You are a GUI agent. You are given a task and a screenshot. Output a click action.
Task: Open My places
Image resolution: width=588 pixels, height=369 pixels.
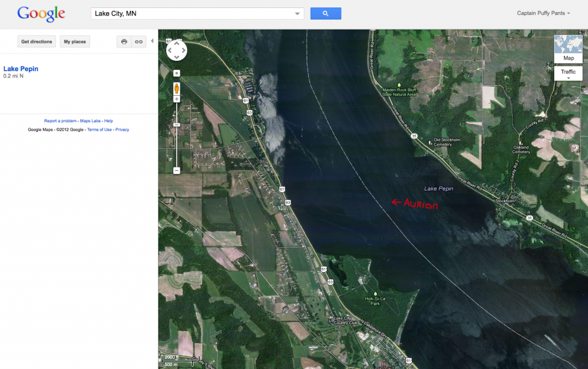[75, 41]
